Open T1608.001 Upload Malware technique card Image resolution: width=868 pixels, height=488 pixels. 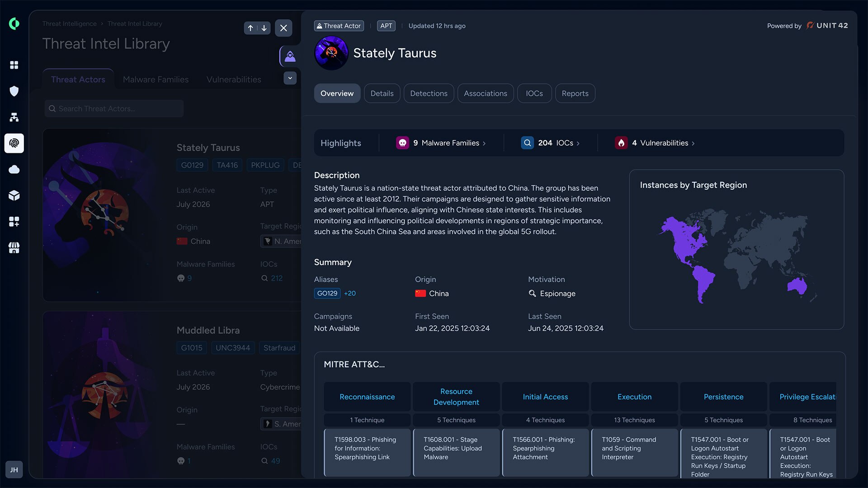click(x=456, y=453)
